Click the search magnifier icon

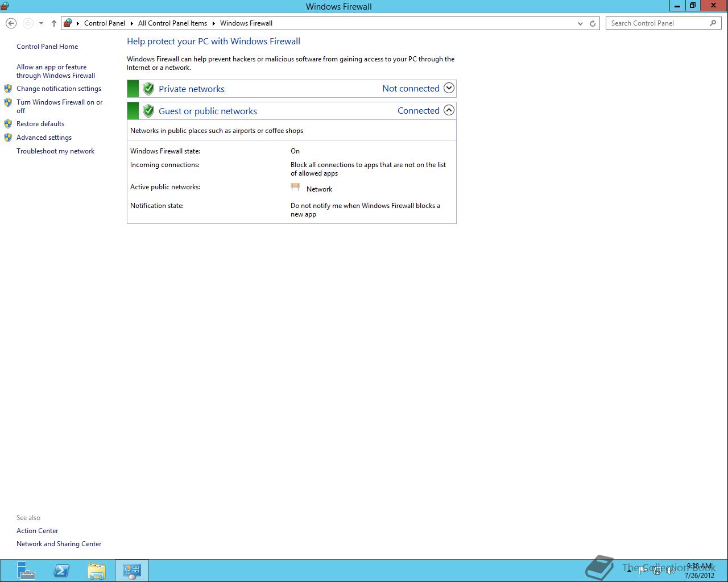713,23
